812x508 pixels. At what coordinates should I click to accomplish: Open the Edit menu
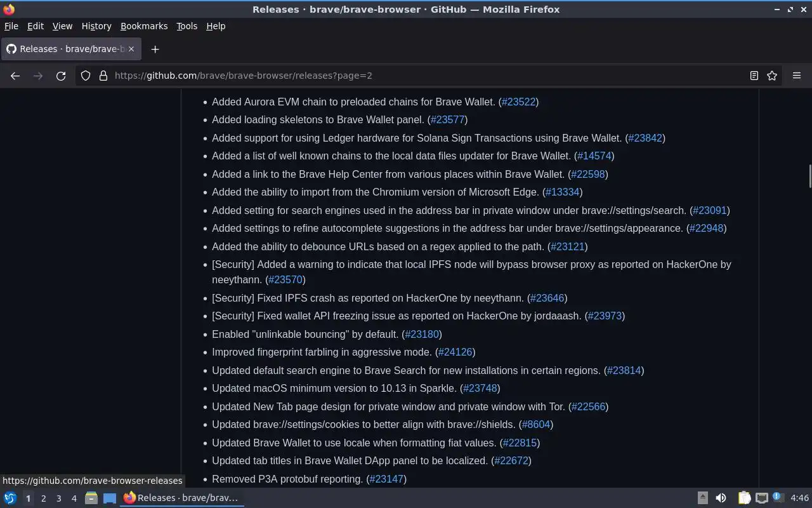coord(36,26)
